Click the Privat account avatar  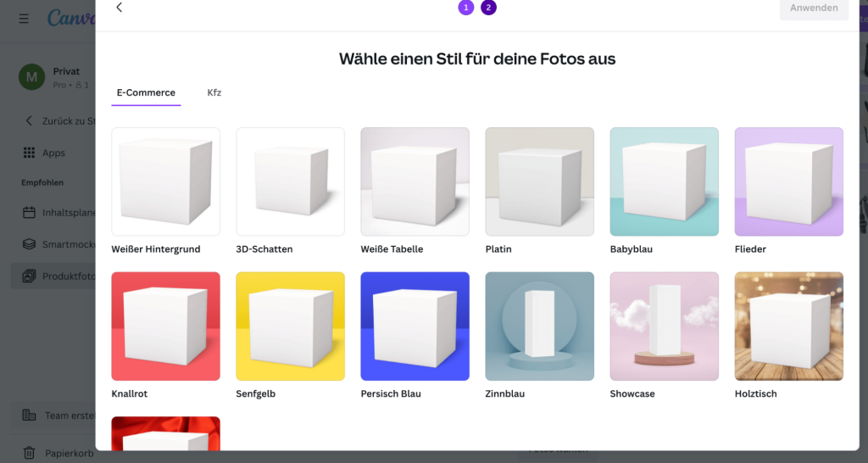(x=31, y=78)
